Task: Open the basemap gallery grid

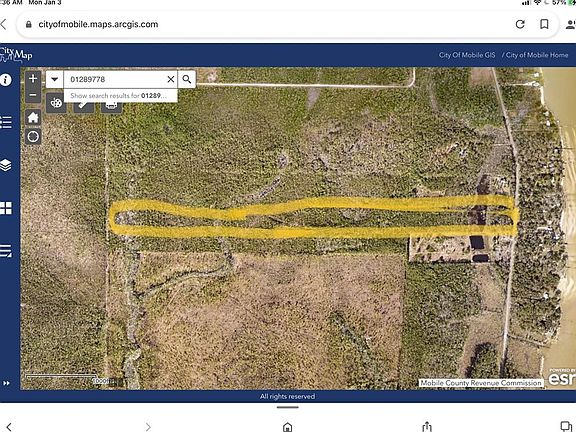Action: 6,208
